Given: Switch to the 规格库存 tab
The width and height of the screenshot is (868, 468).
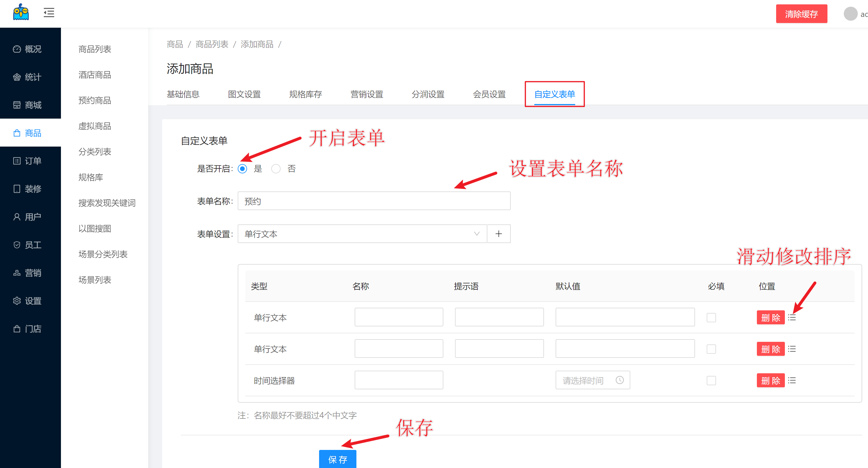Looking at the screenshot, I should point(305,94).
